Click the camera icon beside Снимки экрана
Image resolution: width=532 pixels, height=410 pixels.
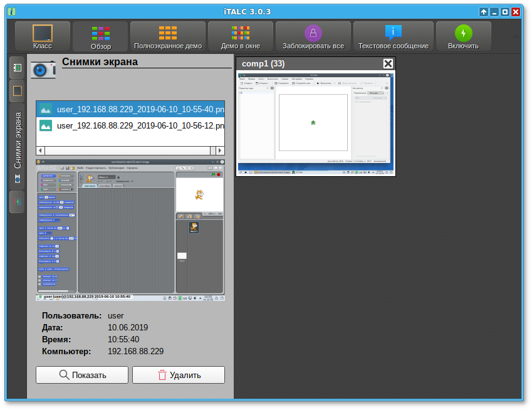[43, 70]
